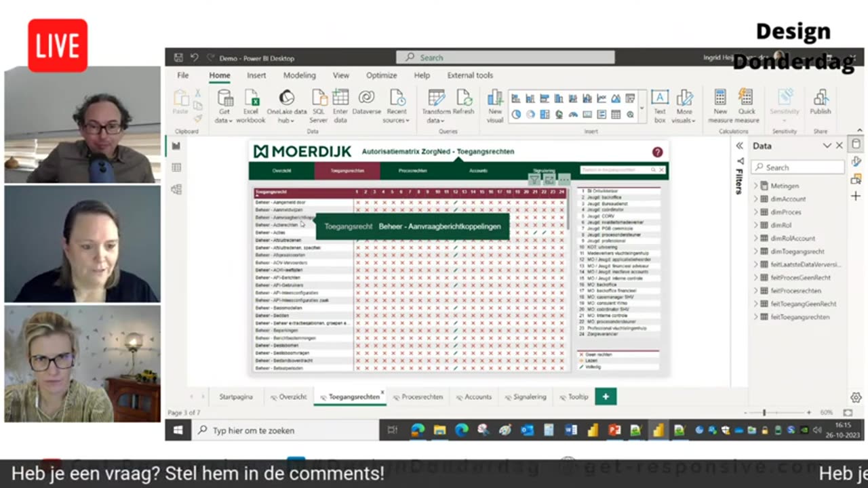
Task: Open File Explorer from taskbar
Action: point(439,430)
